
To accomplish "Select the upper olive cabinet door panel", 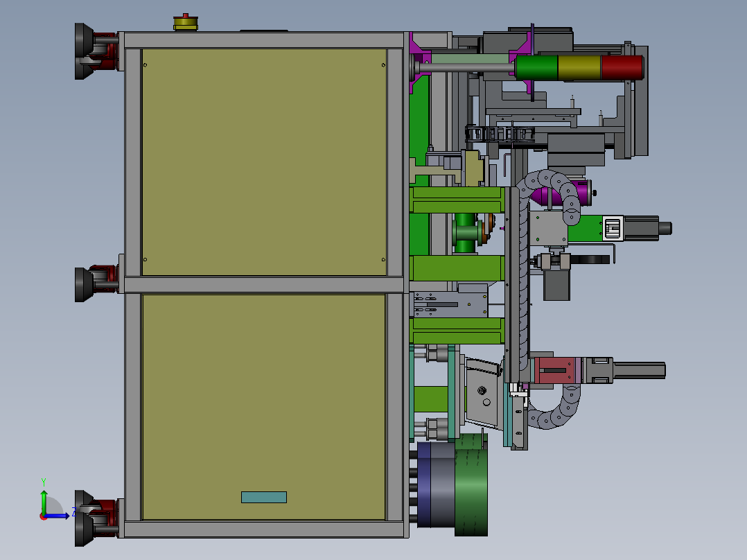I will pos(265,162).
